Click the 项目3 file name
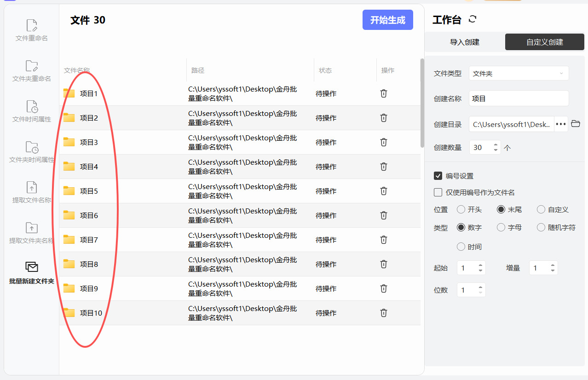The height and width of the screenshot is (380, 588). [x=89, y=142]
